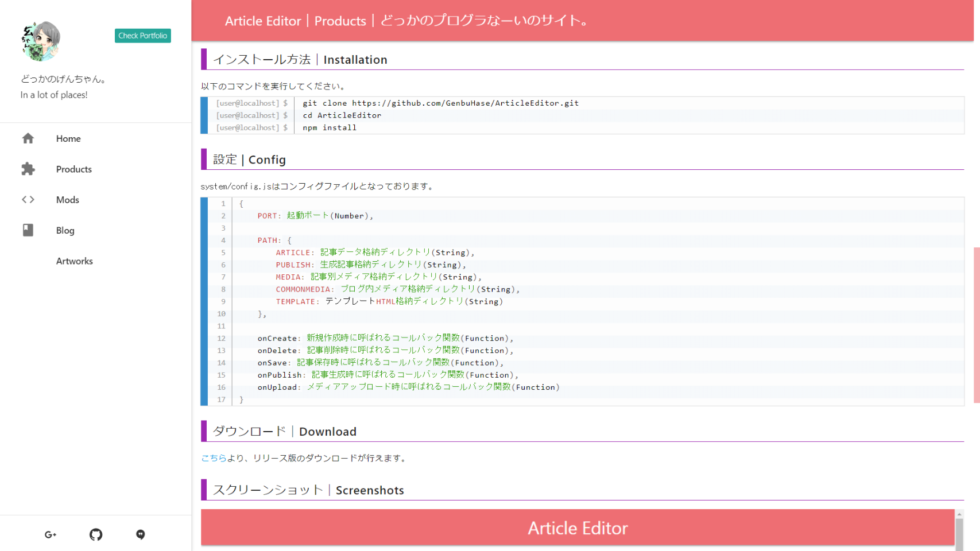Go to Home in the sidebar menu
The width and height of the screenshot is (980, 551).
click(x=68, y=138)
